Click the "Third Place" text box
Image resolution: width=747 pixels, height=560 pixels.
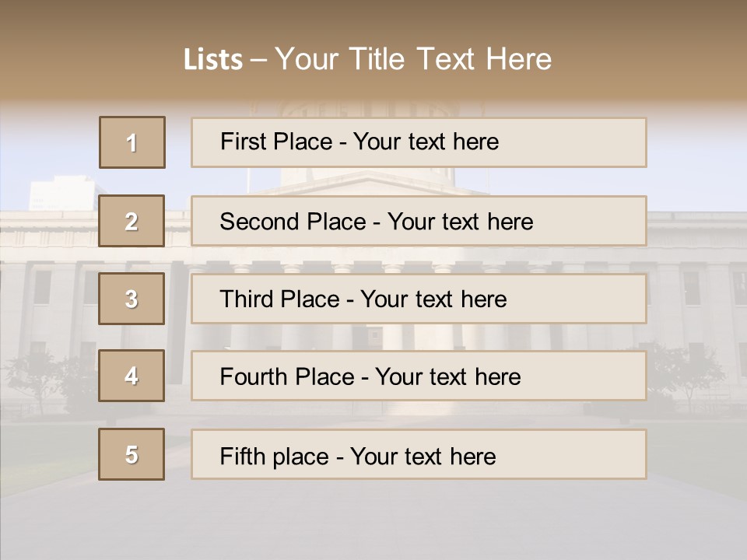[x=419, y=299]
